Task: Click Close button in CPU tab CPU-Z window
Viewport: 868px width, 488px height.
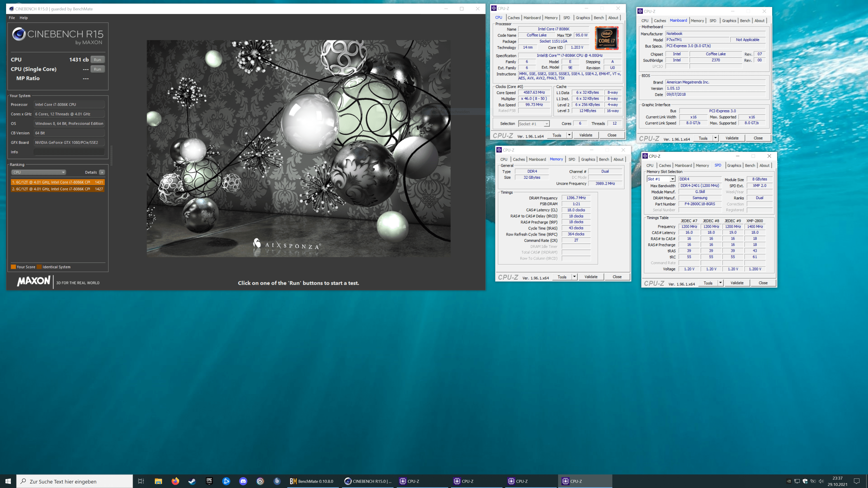Action: pos(612,135)
